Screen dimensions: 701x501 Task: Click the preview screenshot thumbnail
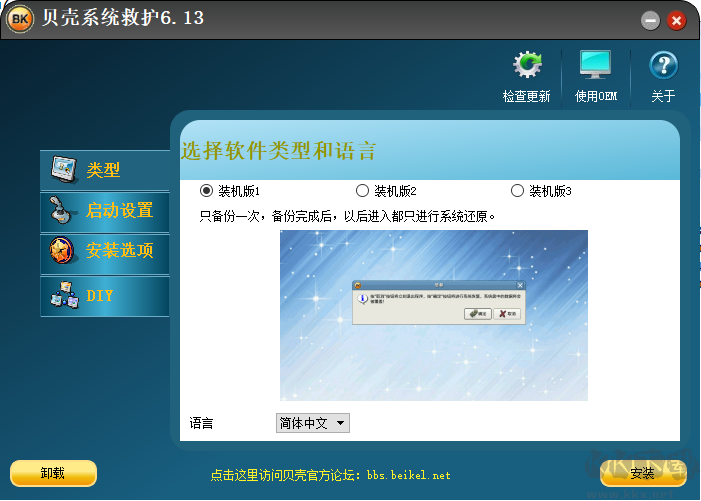coord(434,315)
